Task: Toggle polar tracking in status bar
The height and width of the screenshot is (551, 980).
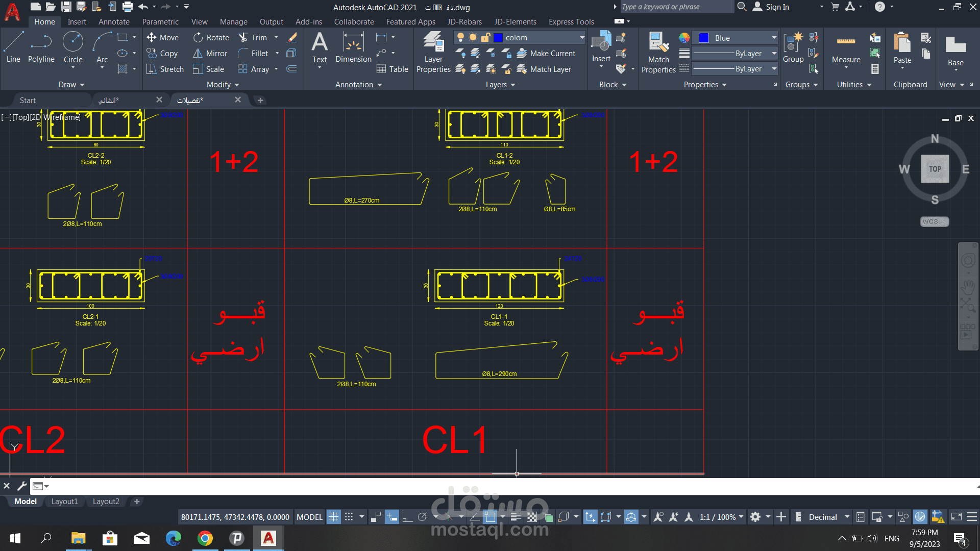Action: point(423,517)
